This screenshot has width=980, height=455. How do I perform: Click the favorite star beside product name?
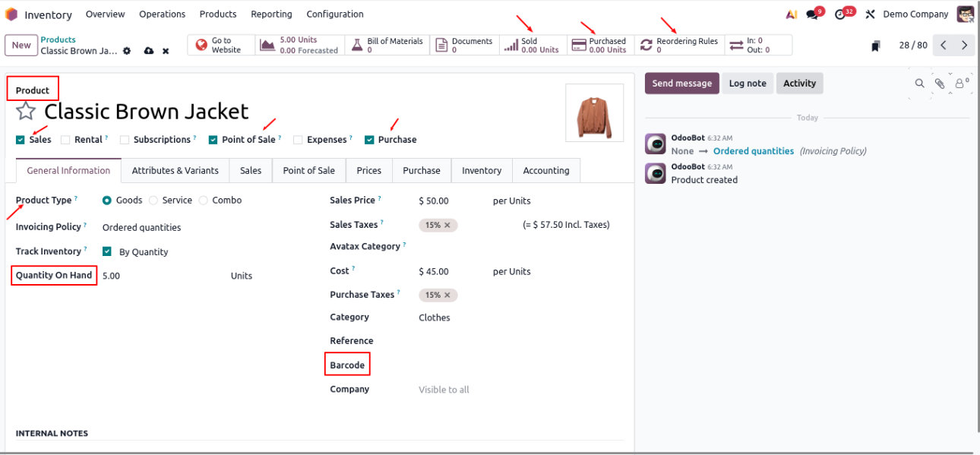pos(26,112)
